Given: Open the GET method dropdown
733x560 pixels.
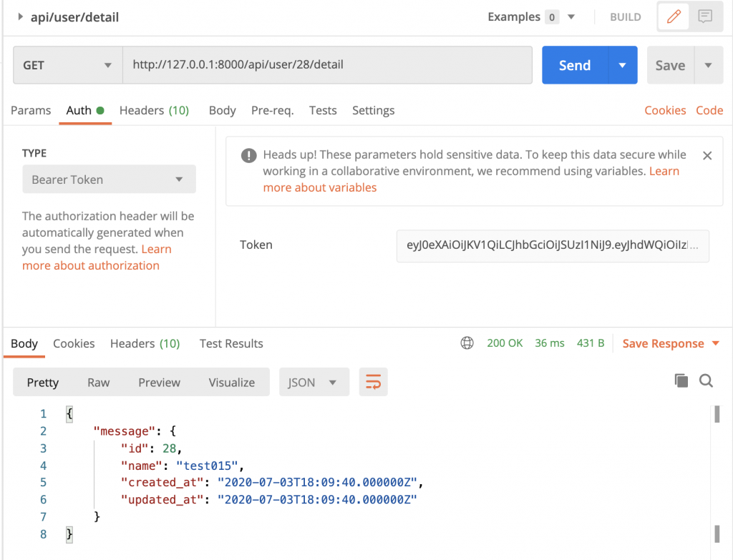Looking at the screenshot, I should (67, 65).
